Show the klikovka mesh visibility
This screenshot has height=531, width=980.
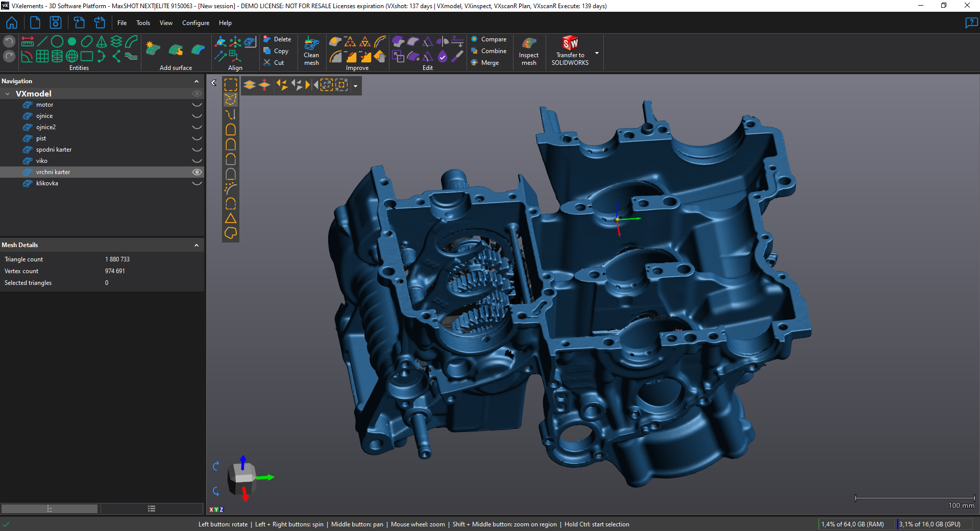pyautogui.click(x=197, y=183)
